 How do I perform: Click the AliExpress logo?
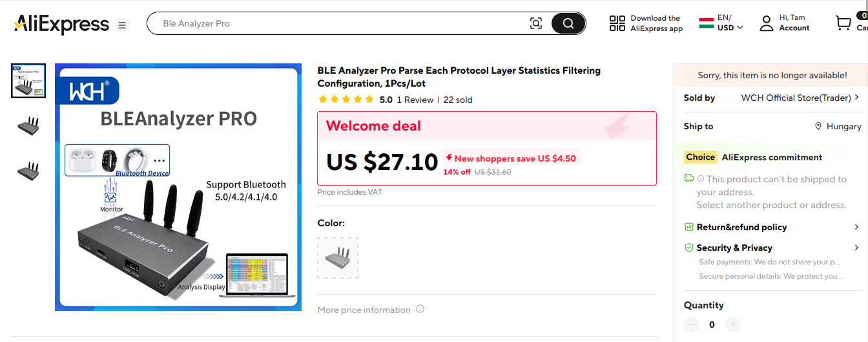point(61,25)
